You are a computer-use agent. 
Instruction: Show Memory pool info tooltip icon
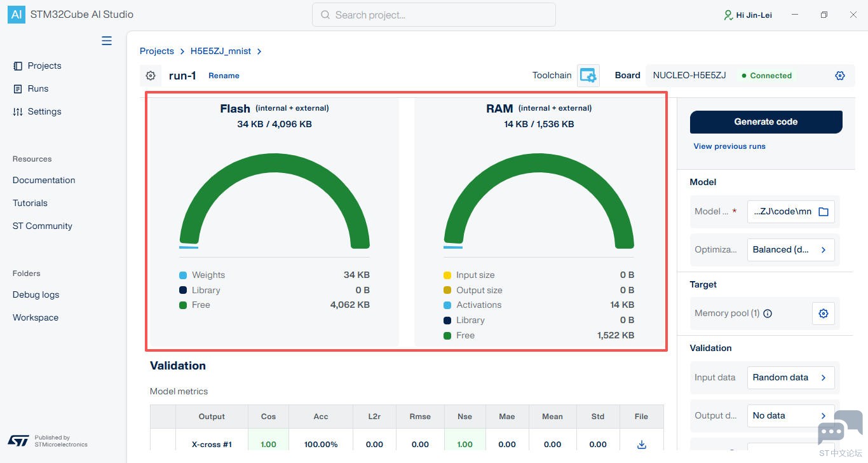768,314
